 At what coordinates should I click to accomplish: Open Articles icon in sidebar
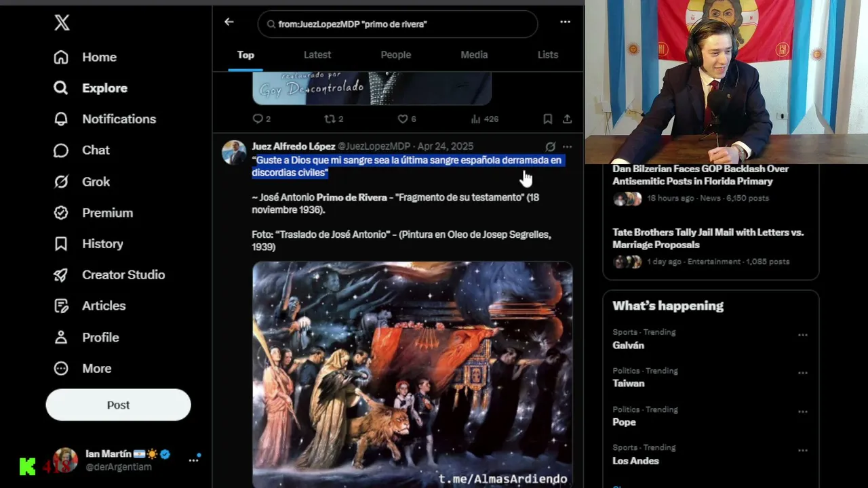61,306
